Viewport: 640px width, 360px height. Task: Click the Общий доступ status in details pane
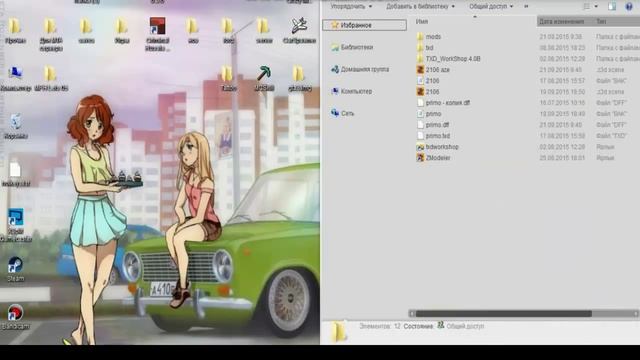[465, 326]
